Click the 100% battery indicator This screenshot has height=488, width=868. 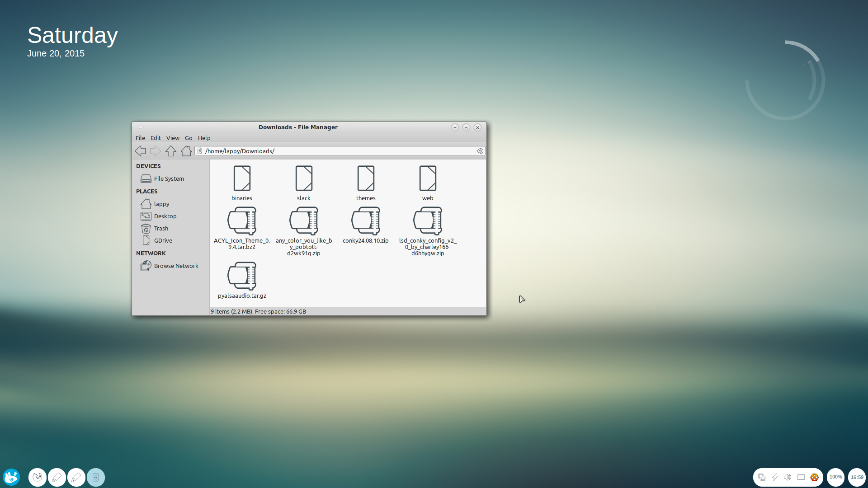point(836,477)
